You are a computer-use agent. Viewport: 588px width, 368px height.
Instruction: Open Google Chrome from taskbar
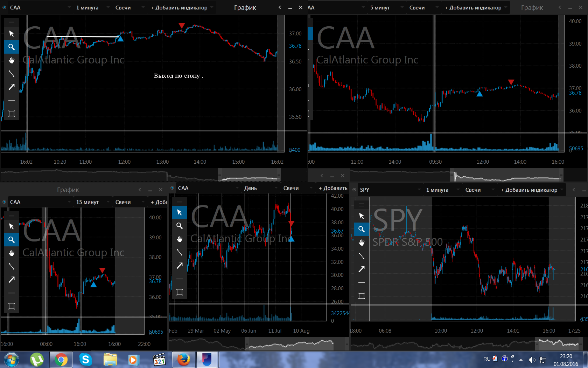pyautogui.click(x=61, y=360)
